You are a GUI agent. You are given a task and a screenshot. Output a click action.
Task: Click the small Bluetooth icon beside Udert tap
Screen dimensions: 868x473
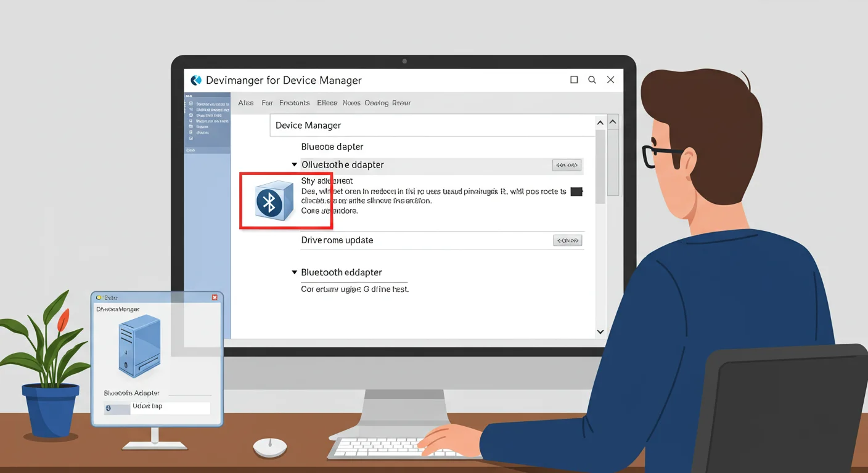click(x=109, y=408)
